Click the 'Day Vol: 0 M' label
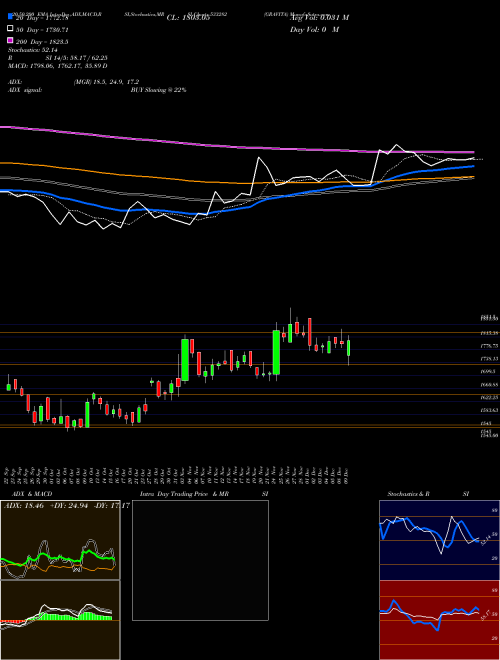The width and height of the screenshot is (500, 660). pyautogui.click(x=314, y=29)
